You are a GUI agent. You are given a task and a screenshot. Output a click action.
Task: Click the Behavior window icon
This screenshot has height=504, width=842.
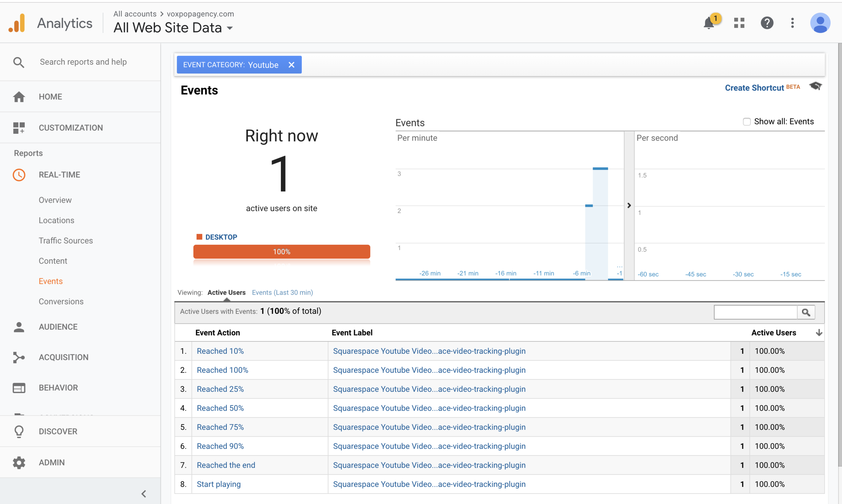[x=19, y=388]
